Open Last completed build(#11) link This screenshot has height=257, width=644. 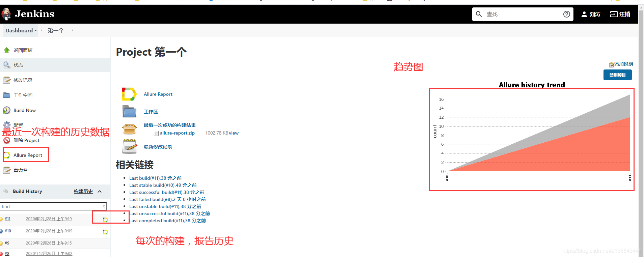(167, 221)
